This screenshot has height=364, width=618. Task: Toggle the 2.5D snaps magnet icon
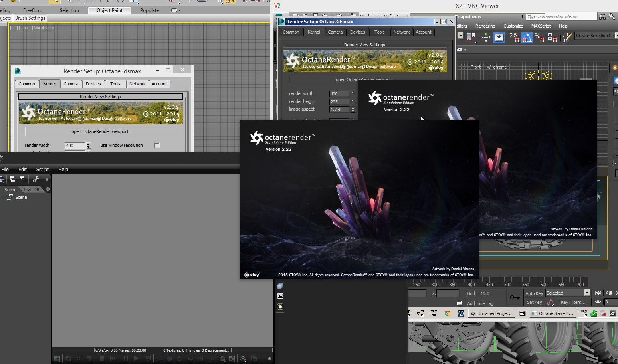[513, 37]
